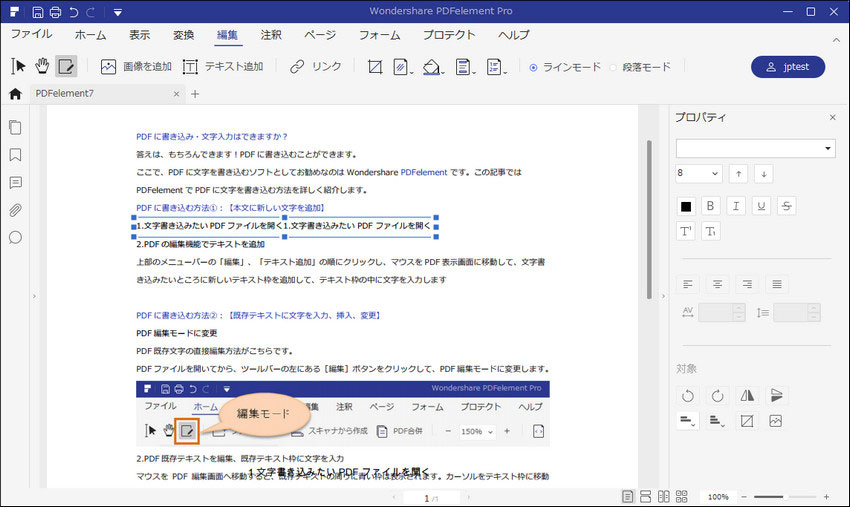Align text left
850x507 pixels.
tap(688, 284)
